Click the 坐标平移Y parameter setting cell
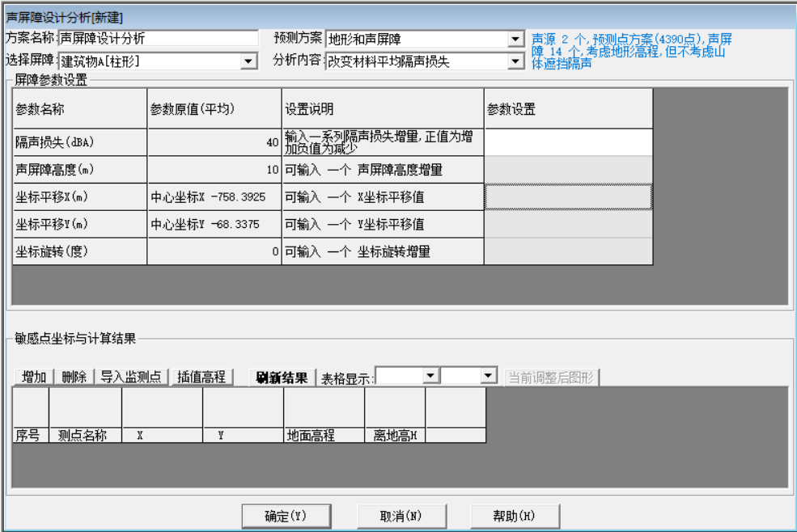 567,225
